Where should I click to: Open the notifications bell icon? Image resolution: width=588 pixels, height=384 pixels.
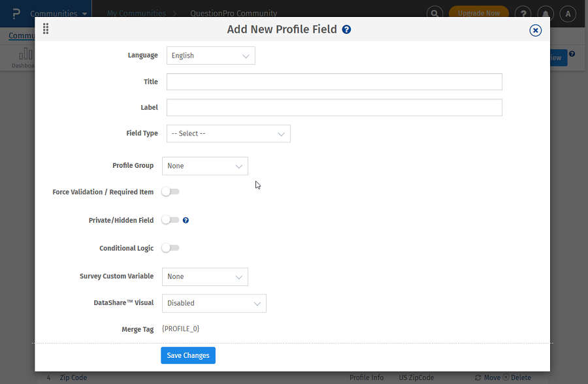coord(545,12)
